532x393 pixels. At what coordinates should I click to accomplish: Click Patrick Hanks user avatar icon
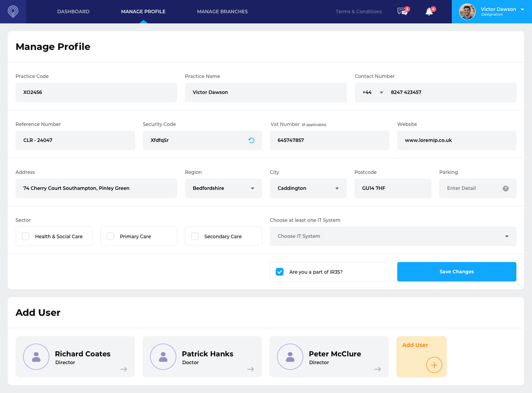(x=163, y=357)
